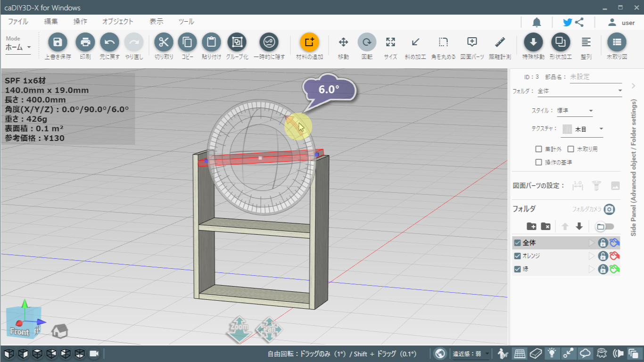Undo with the 元に戻す icon
This screenshot has height=362, width=644.
click(x=109, y=42)
